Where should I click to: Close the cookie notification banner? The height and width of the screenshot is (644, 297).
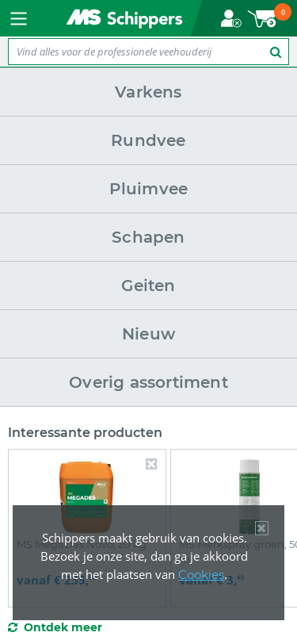pos(261,528)
